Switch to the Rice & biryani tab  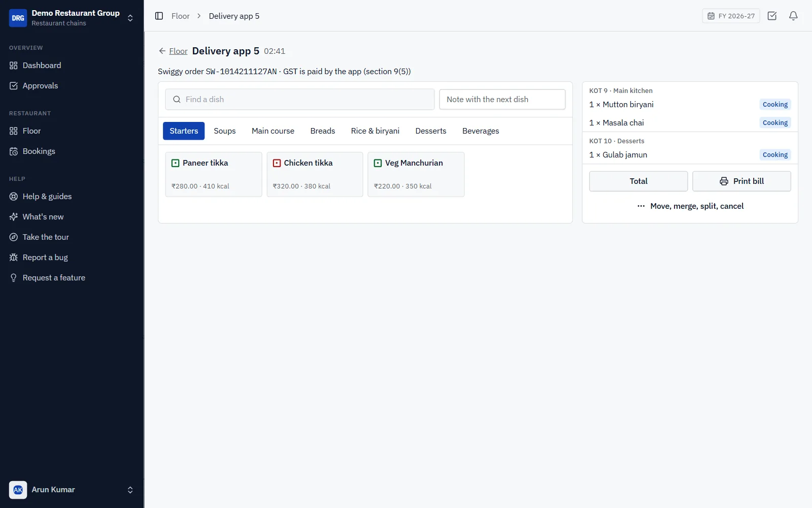[375, 131]
